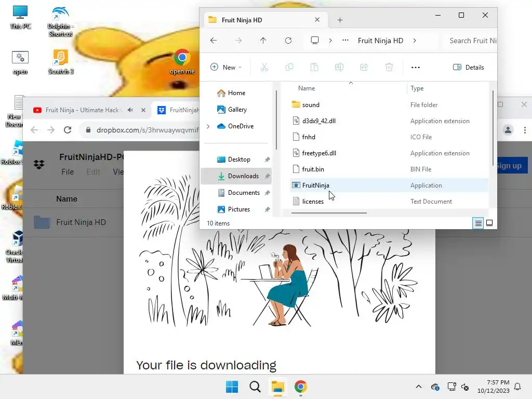The image size is (532, 399).
Task: Open the New dropdown in Explorer
Action: tap(226, 67)
